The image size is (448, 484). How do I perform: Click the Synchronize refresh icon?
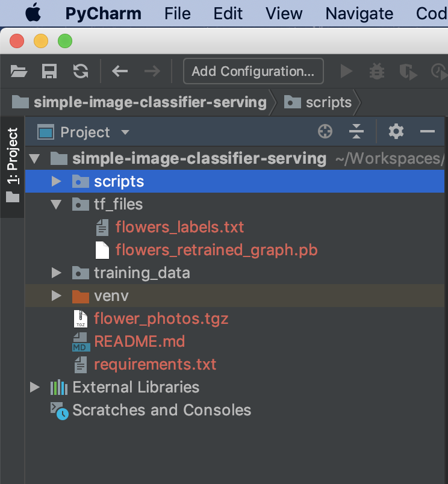click(x=80, y=72)
